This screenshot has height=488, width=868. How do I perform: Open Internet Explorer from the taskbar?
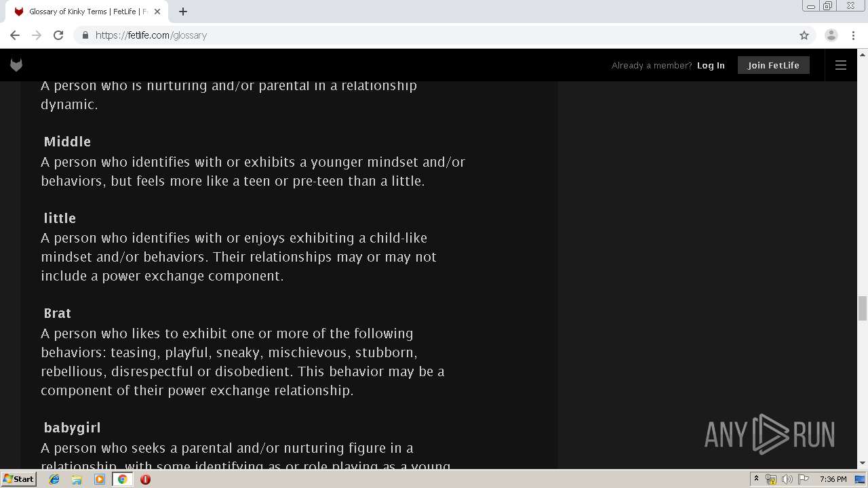pyautogui.click(x=54, y=479)
